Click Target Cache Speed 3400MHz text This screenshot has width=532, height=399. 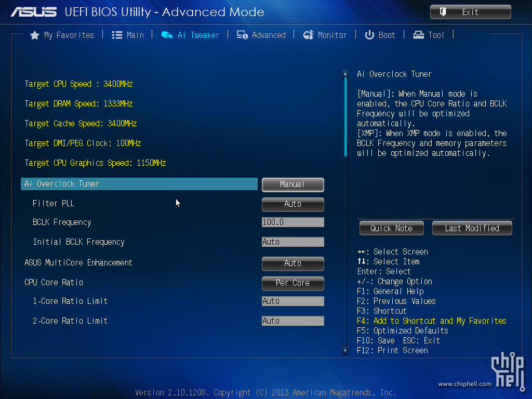tap(81, 124)
